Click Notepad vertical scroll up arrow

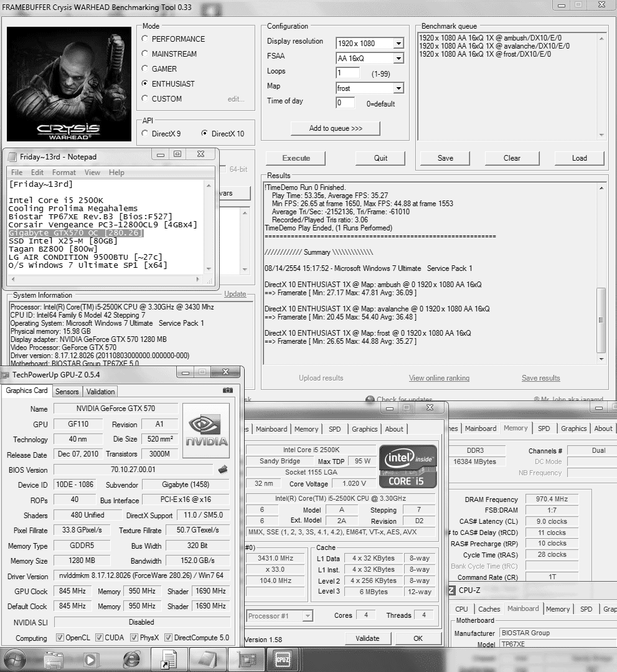[x=209, y=185]
